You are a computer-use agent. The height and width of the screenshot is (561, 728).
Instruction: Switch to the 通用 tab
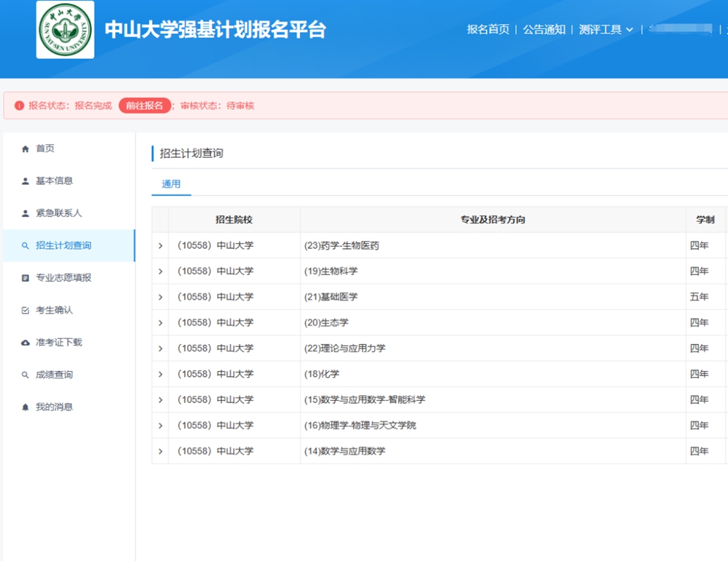[x=171, y=184]
